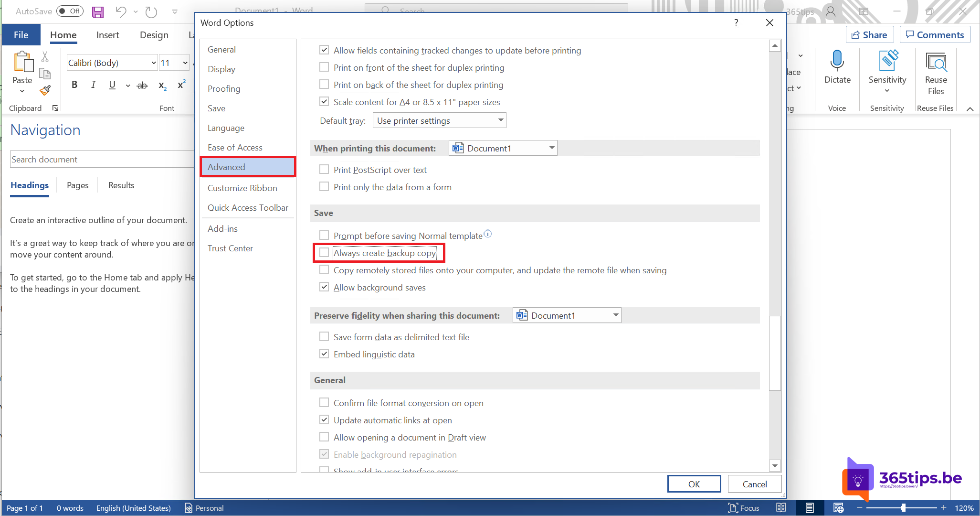
Task: Select Trust Center in options list
Action: coord(230,248)
